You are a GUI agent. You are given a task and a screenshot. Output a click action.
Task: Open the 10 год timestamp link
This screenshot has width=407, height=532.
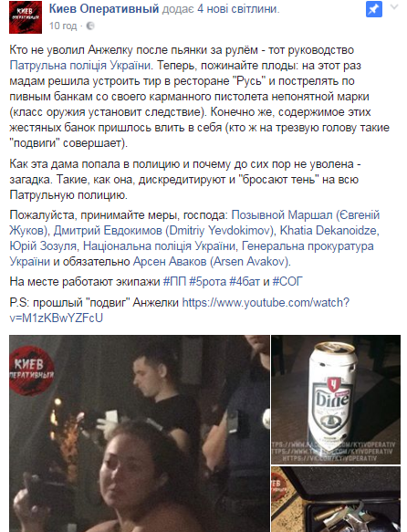pos(63,26)
